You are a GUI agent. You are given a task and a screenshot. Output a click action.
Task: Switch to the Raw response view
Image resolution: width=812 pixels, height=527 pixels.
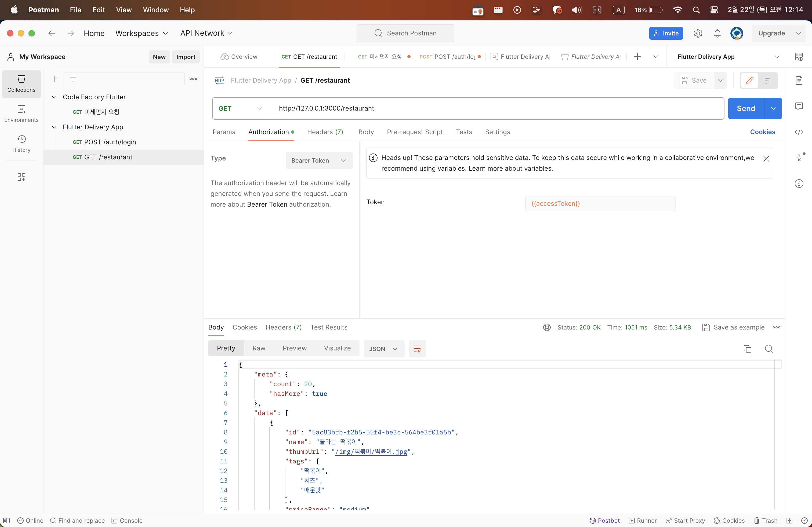(259, 348)
